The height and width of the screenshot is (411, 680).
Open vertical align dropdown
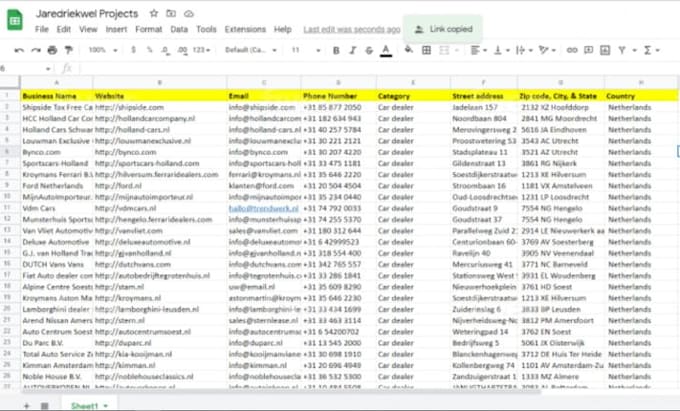pos(501,50)
